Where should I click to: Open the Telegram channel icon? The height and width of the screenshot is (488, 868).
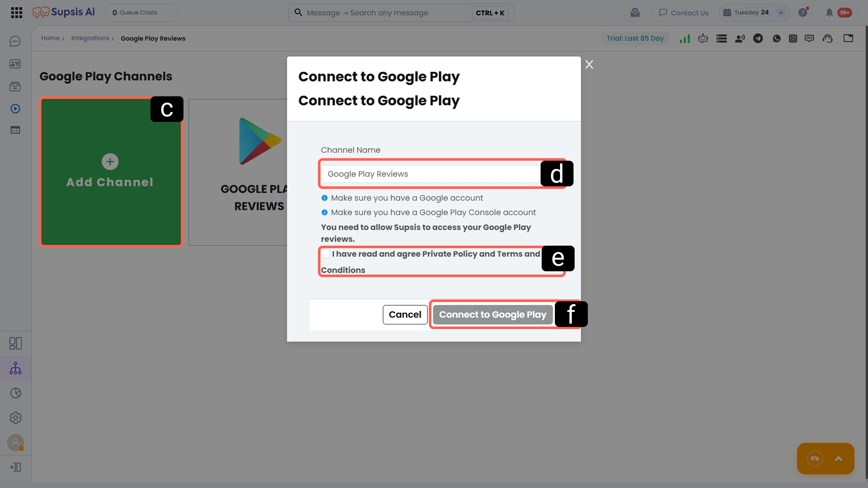758,38
